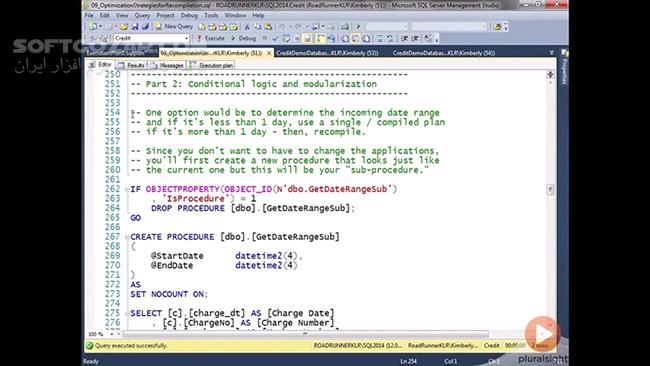
Task: Open the Debug menu
Action: click(x=189, y=15)
